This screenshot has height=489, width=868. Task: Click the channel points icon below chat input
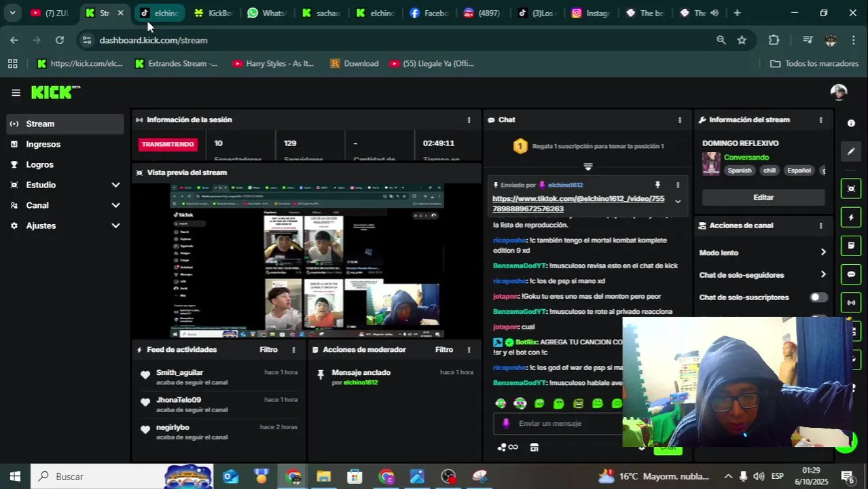(x=507, y=447)
